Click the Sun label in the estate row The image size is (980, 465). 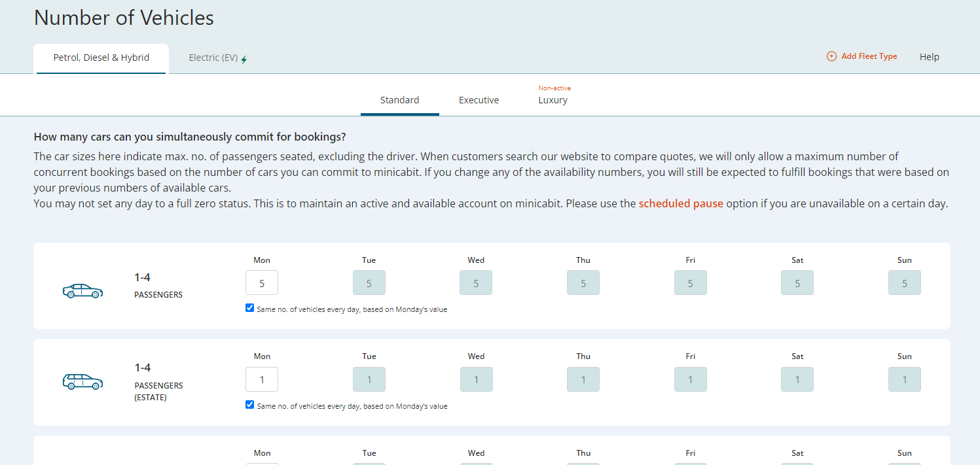tap(905, 356)
